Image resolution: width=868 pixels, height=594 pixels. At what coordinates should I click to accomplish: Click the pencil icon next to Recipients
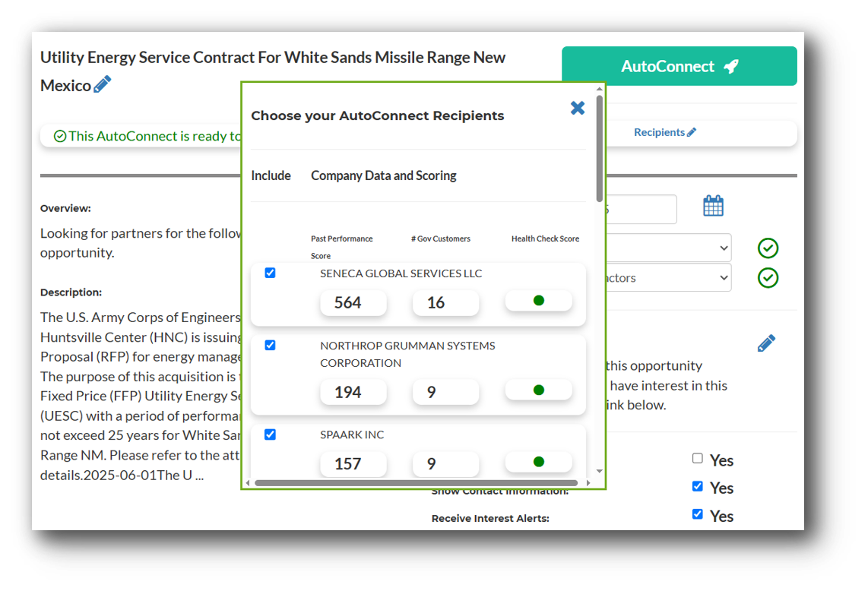tap(692, 133)
